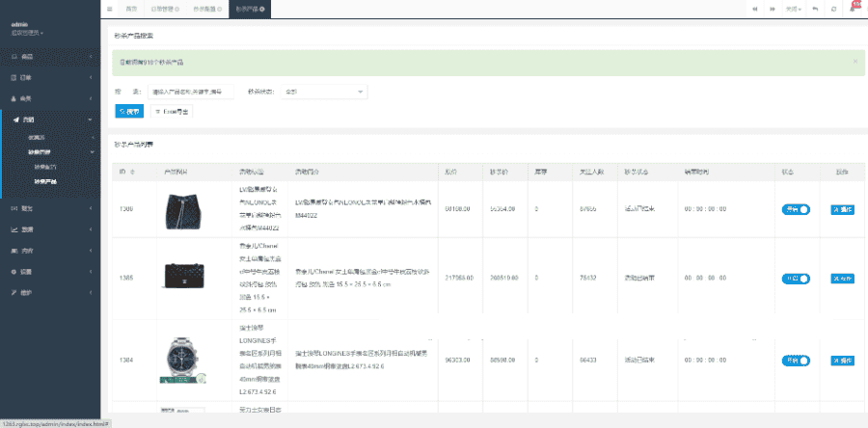
Task: Expand the orders sidebar menu via its chevron
Action: coord(91,77)
